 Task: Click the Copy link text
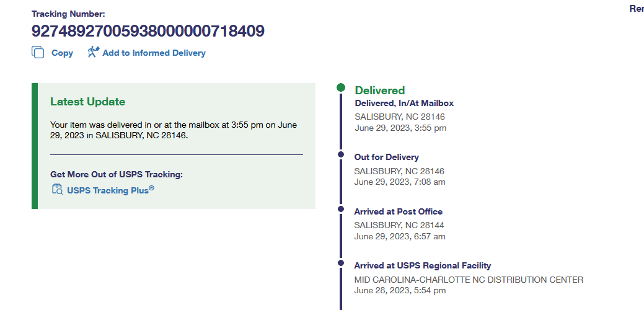(62, 53)
